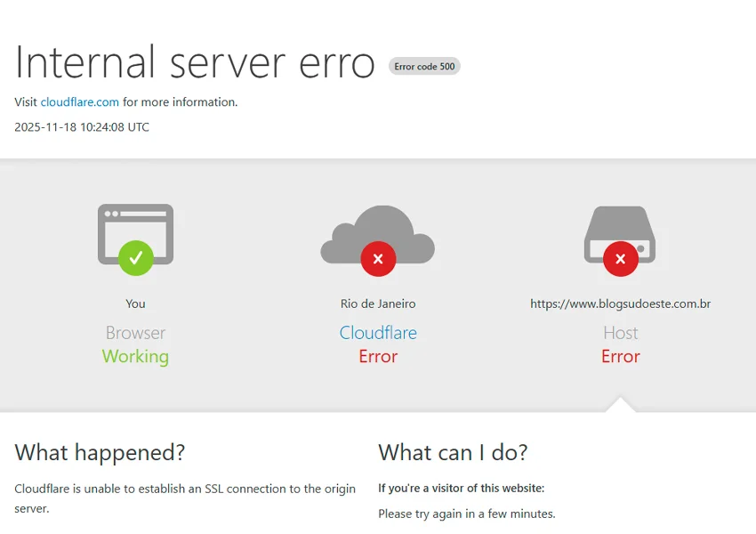The image size is (756, 534).
Task: Click the red error badge on the cloud
Action: point(377,259)
